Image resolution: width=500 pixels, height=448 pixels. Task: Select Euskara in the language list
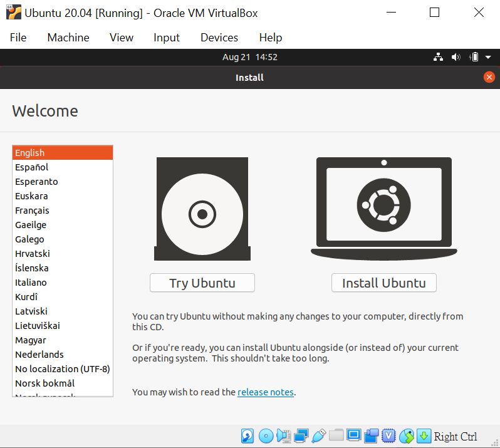63,195
